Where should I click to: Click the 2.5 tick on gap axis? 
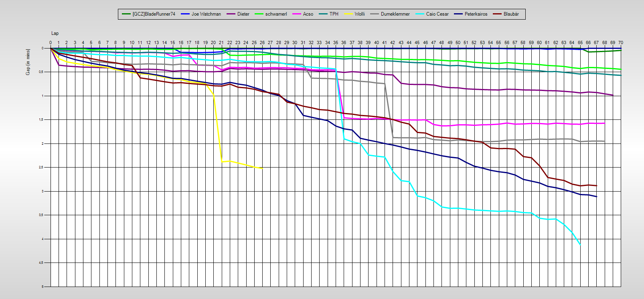(x=41, y=168)
